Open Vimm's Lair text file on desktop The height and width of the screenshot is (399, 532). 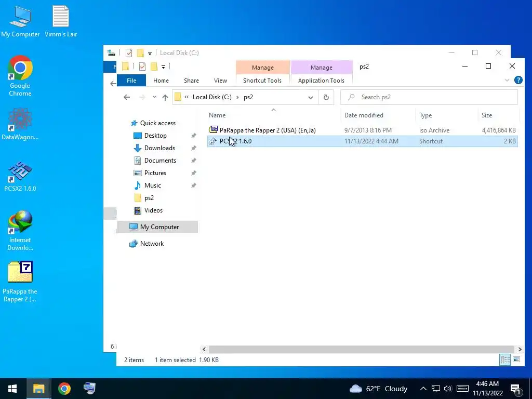[x=61, y=21]
